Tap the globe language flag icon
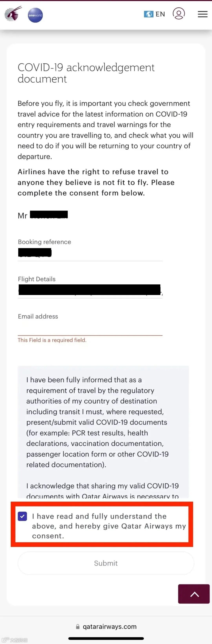Image resolution: width=212 pixels, height=644 pixels. click(149, 14)
